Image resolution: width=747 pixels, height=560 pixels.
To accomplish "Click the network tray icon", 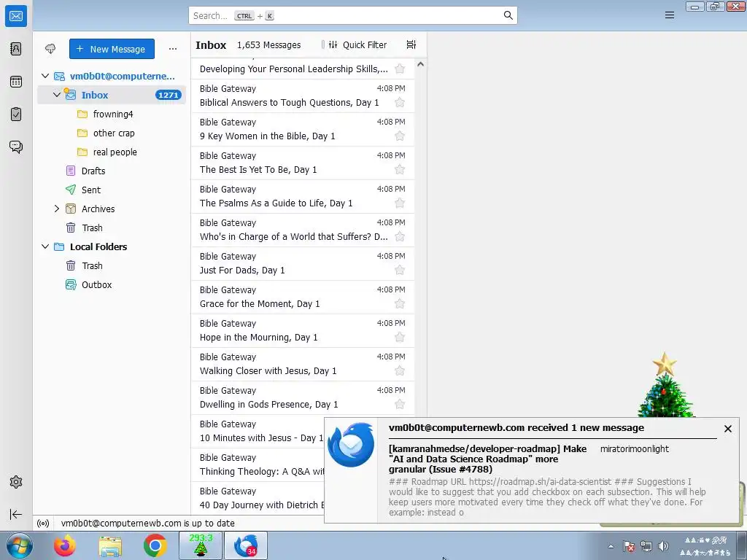I will pos(646,546).
